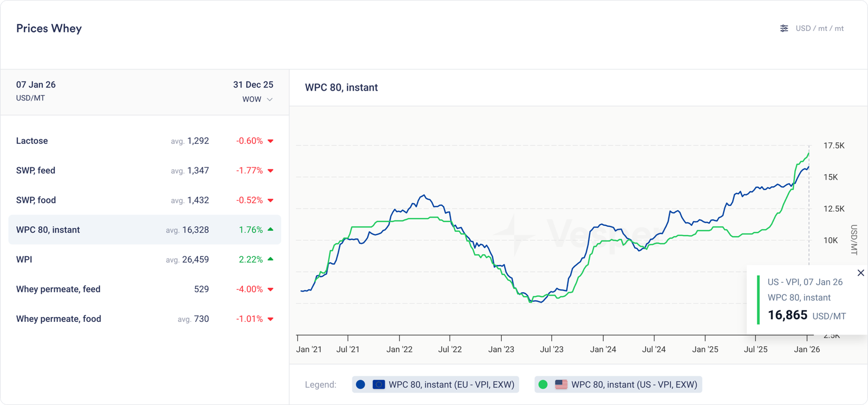Image resolution: width=868 pixels, height=405 pixels.
Task: Click the green US series color dot
Action: [542, 384]
